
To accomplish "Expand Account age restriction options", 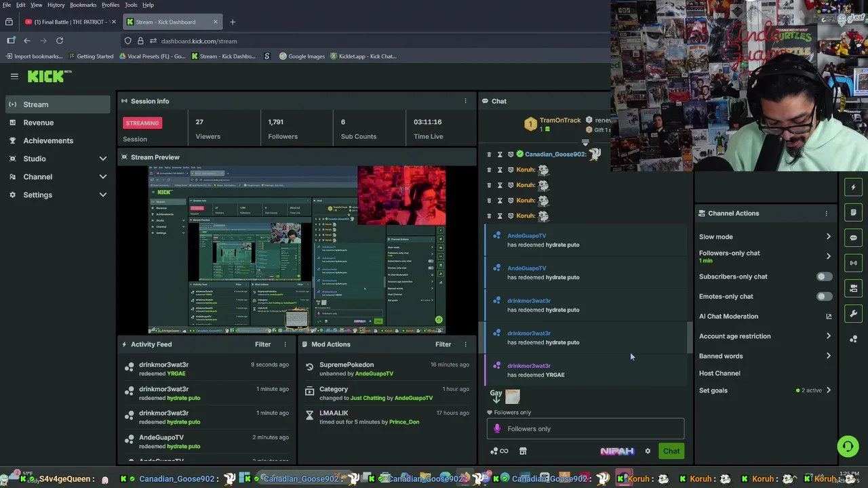I will point(828,336).
